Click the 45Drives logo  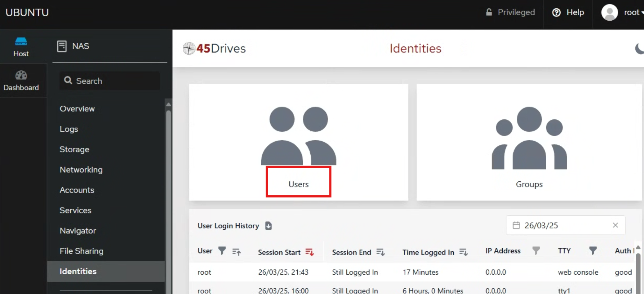[214, 48]
